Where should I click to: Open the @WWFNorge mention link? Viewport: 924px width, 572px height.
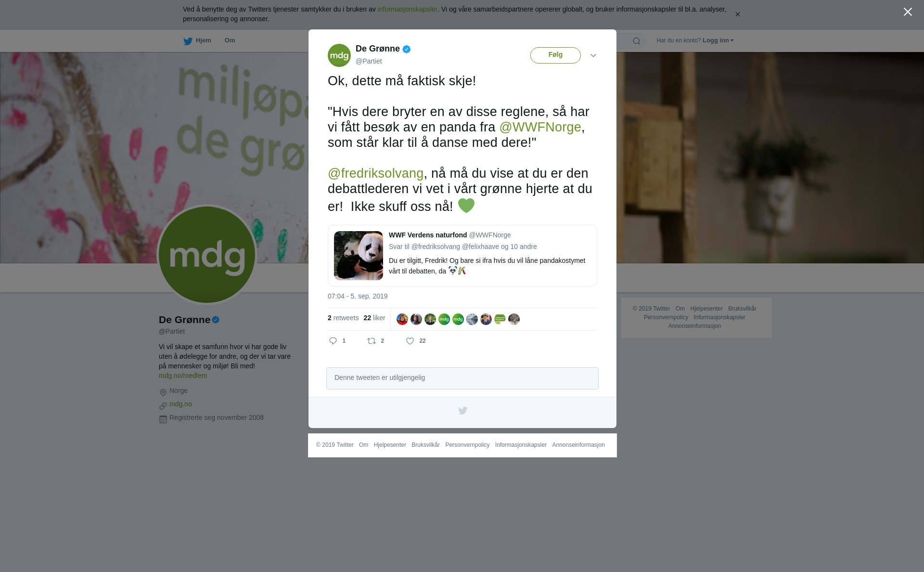pyautogui.click(x=540, y=127)
